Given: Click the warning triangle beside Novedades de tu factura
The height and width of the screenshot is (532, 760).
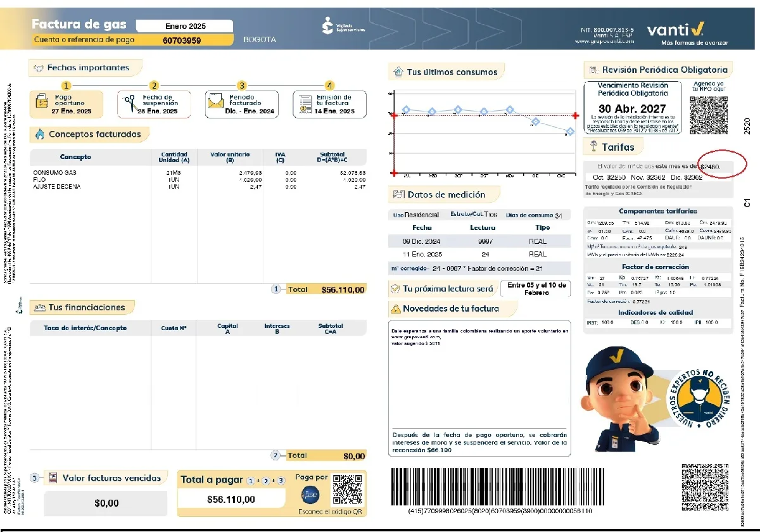Looking at the screenshot, I should [x=396, y=309].
